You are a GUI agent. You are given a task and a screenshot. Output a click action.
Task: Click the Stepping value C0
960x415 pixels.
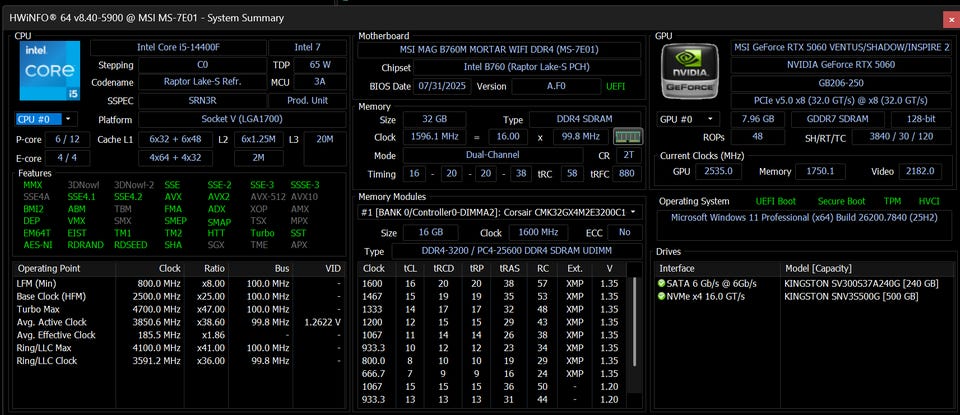[203, 65]
